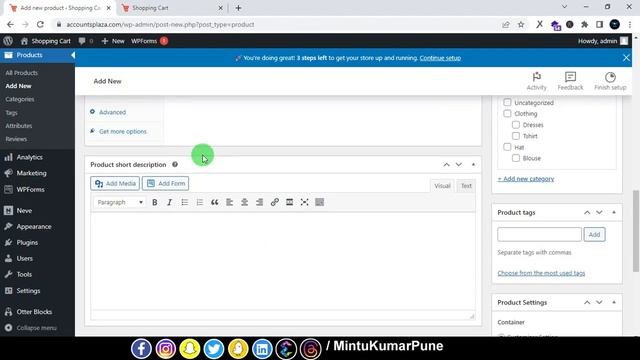Viewport: 640px width, 360px height.
Task: Move Product short description panel up
Action: tap(447, 164)
